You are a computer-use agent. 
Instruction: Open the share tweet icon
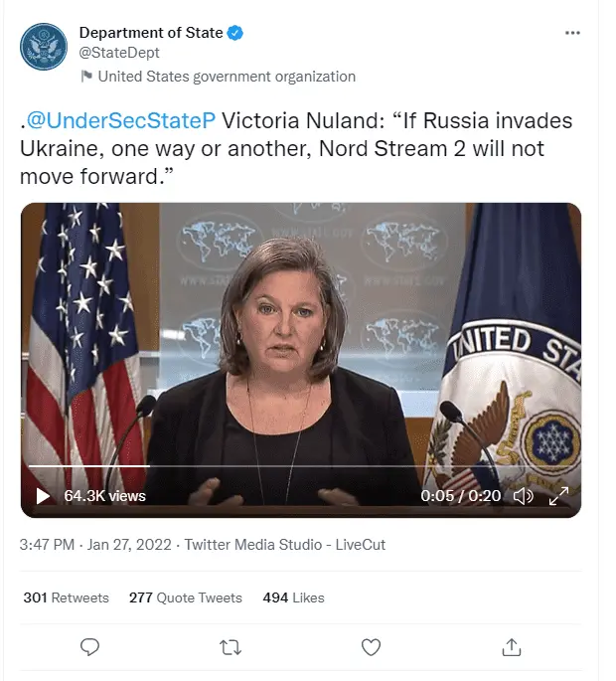click(x=512, y=647)
